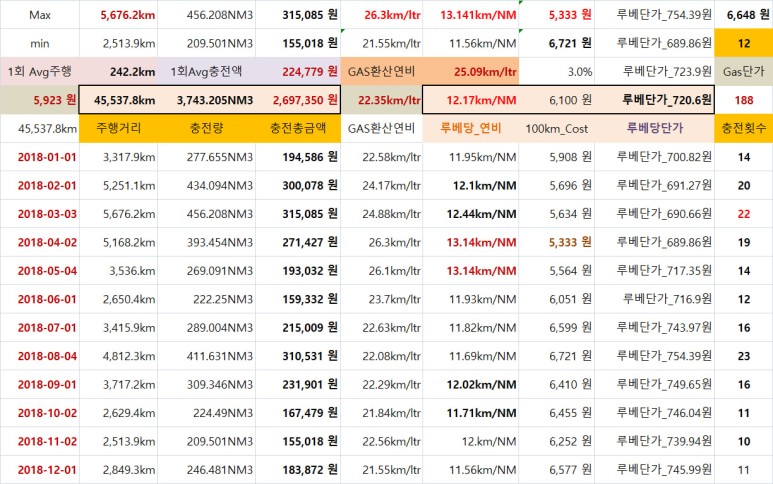Select the 26.1km/ltr cell

click(382, 271)
